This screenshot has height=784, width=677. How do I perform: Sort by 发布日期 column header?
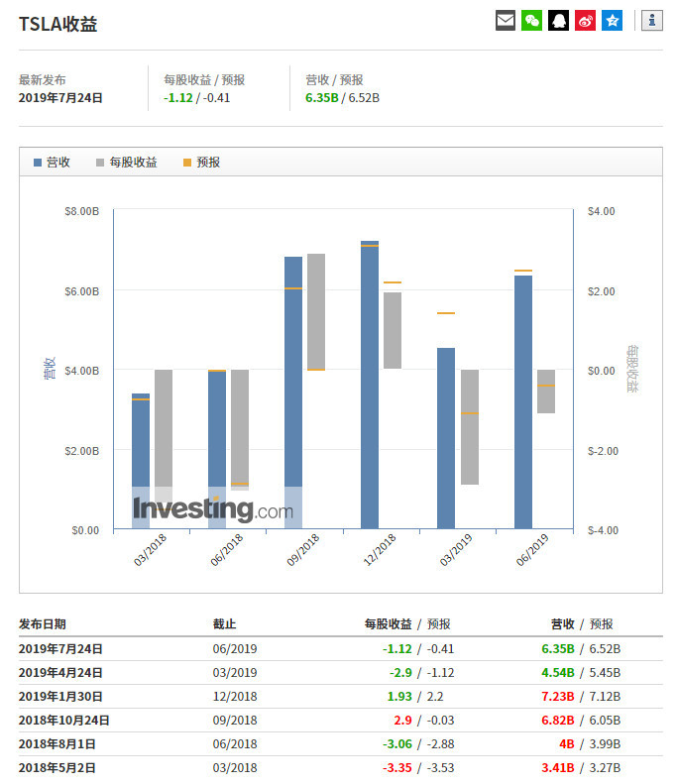[43, 624]
